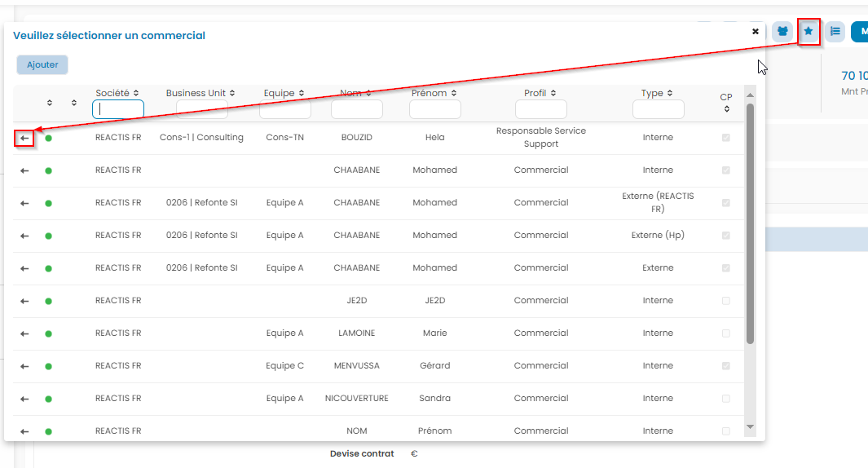The width and height of the screenshot is (868, 468).
Task: Click the select arrow for BOUZID Hela row
Action: point(24,138)
